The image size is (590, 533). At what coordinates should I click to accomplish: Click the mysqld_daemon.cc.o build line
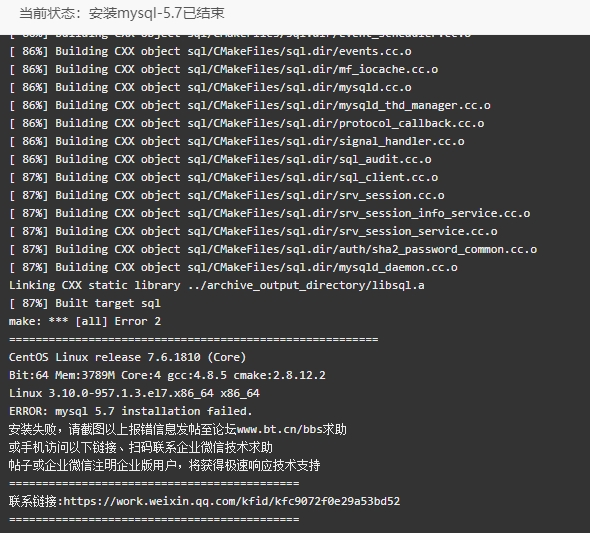click(x=233, y=267)
